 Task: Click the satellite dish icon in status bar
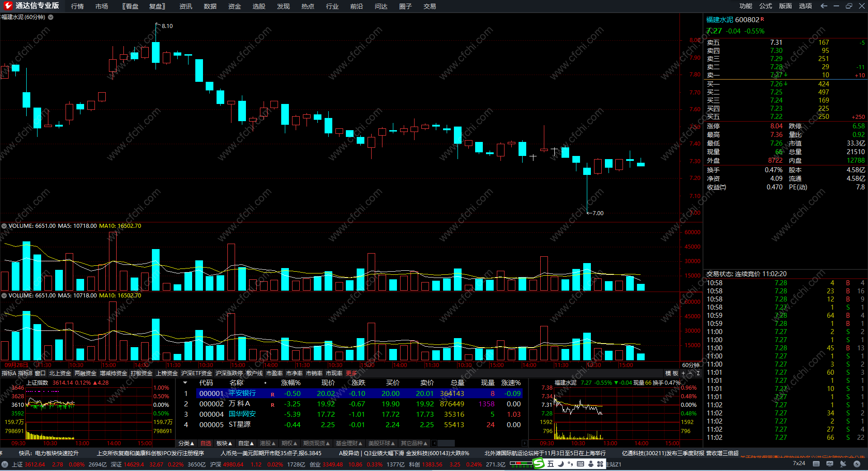pyautogui.click(x=844, y=464)
